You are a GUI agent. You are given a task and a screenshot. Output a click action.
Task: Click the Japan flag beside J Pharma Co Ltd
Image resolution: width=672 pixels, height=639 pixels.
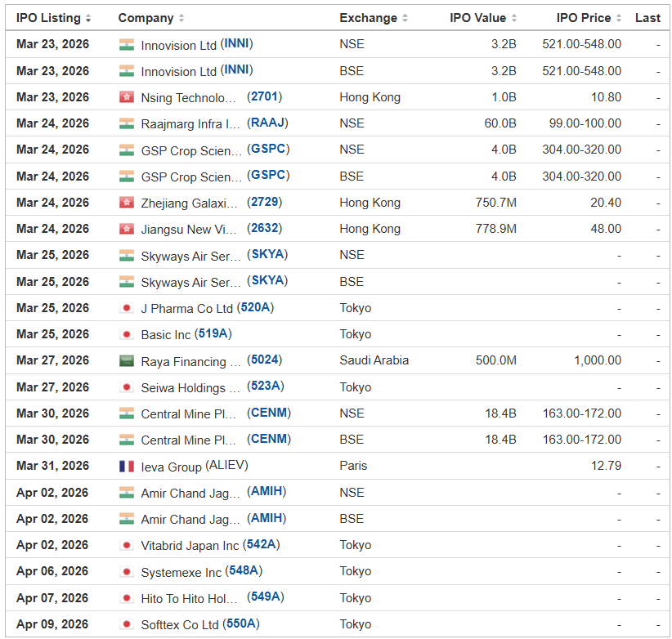127,308
